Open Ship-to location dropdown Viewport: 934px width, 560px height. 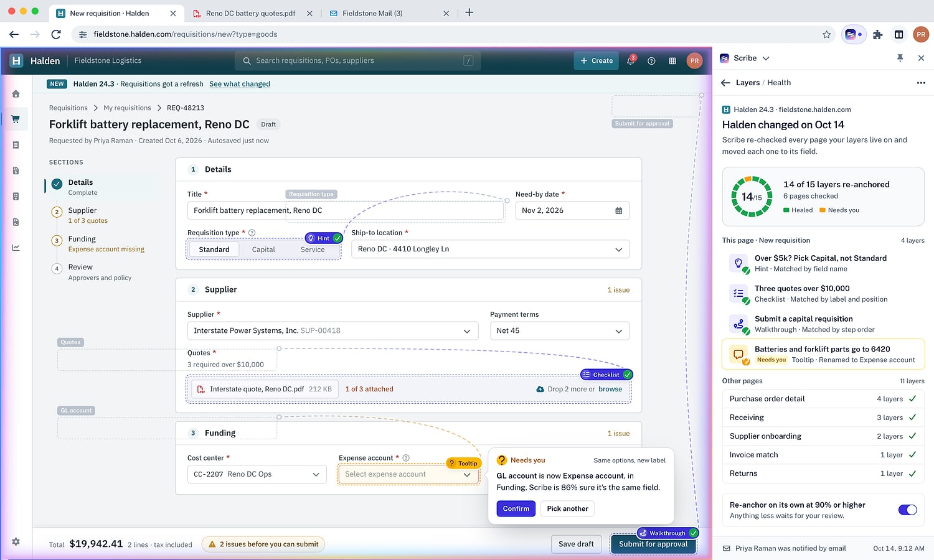coord(491,249)
